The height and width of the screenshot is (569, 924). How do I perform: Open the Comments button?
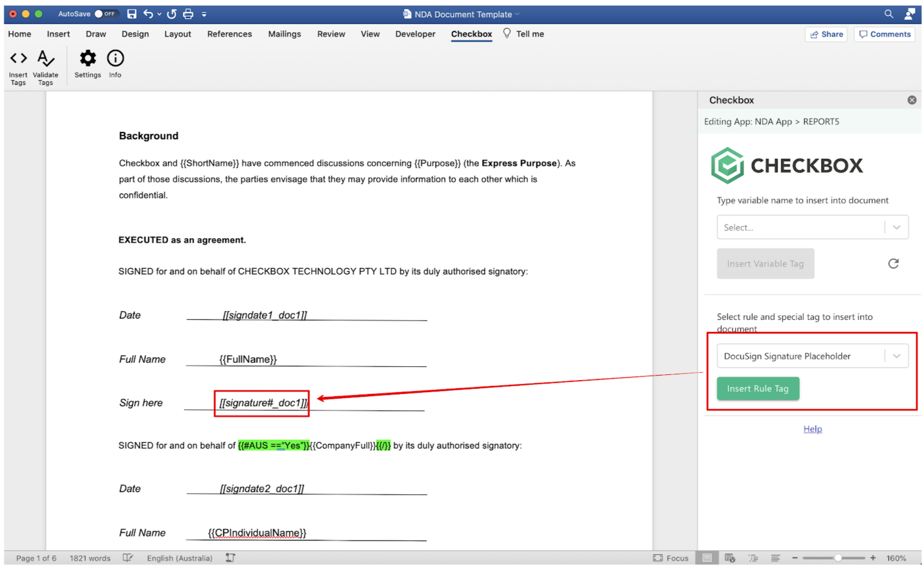(x=884, y=34)
